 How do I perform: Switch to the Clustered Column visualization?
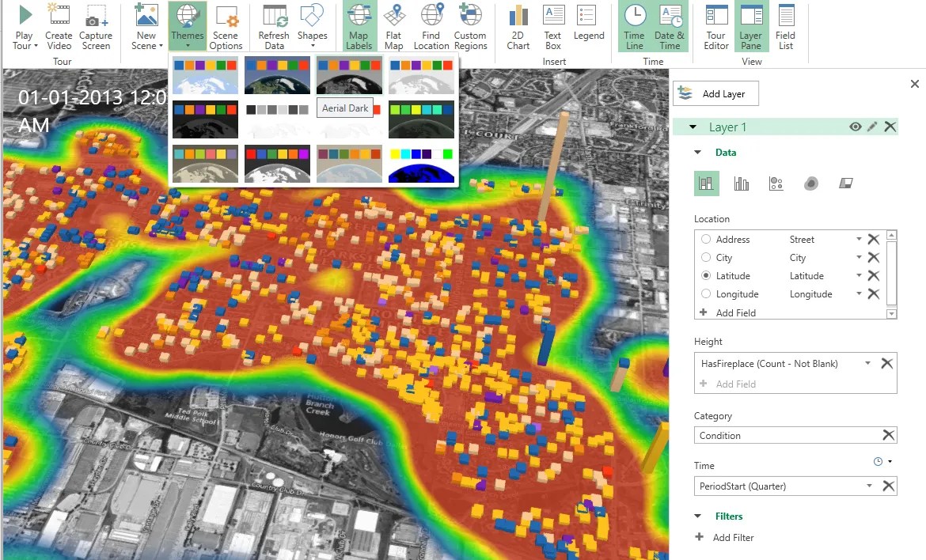[741, 183]
